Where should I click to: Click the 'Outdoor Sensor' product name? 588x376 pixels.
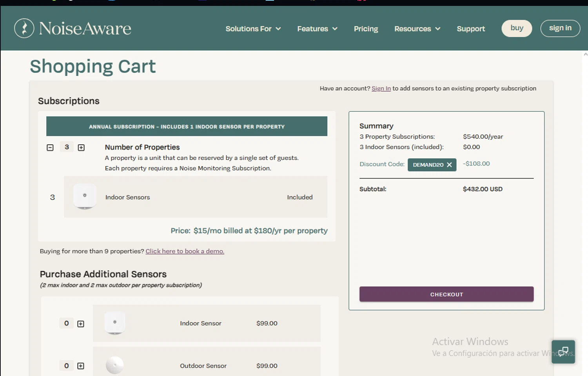tap(203, 366)
